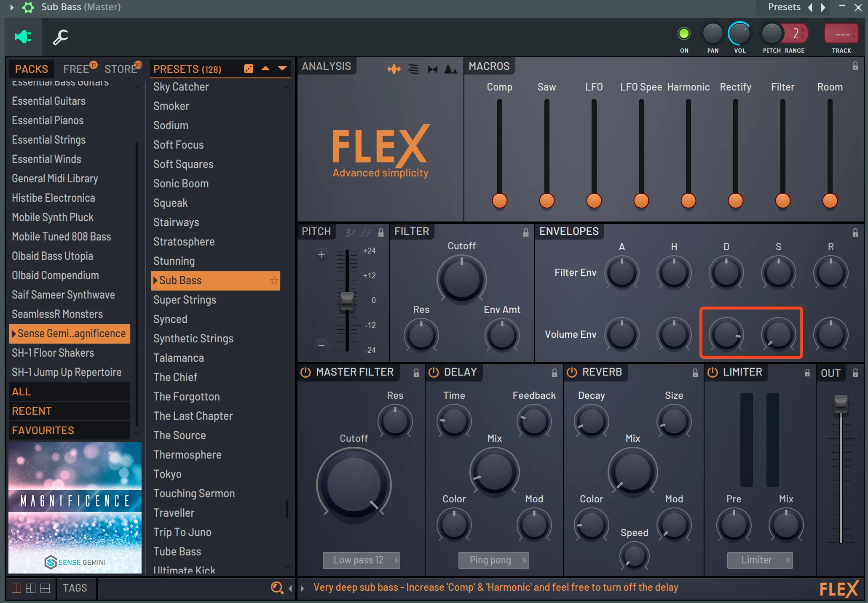Click the FLEX logo at bottom right
The height and width of the screenshot is (603, 868).
pos(839,589)
